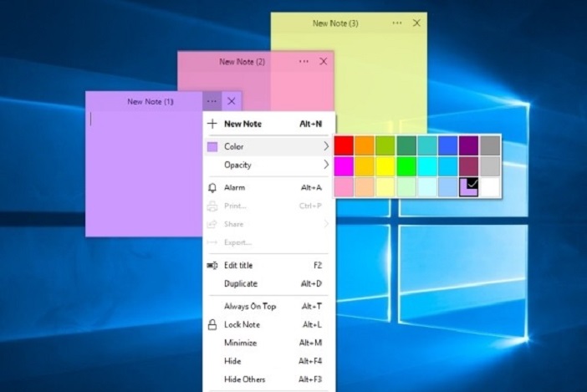Click the plus icon beside New Note
The height and width of the screenshot is (392, 587).
(x=212, y=124)
